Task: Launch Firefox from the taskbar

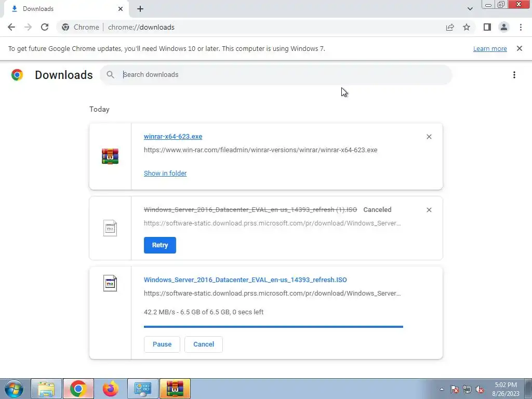Action: point(111,389)
